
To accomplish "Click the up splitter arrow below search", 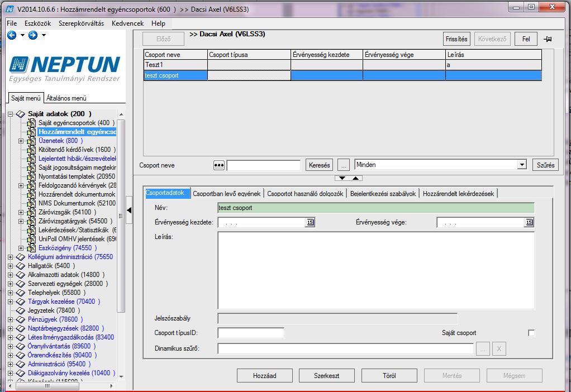I will (x=356, y=178).
